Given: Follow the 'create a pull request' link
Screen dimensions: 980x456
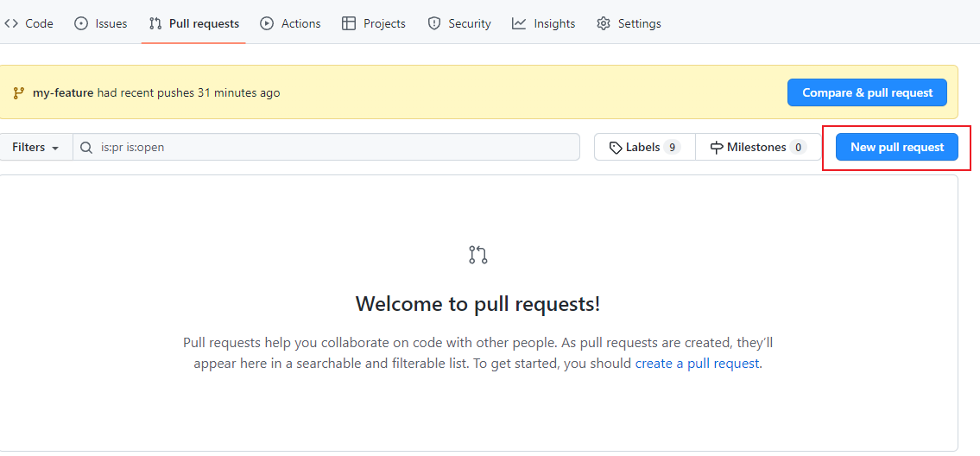Looking at the screenshot, I should pyautogui.click(x=698, y=364).
